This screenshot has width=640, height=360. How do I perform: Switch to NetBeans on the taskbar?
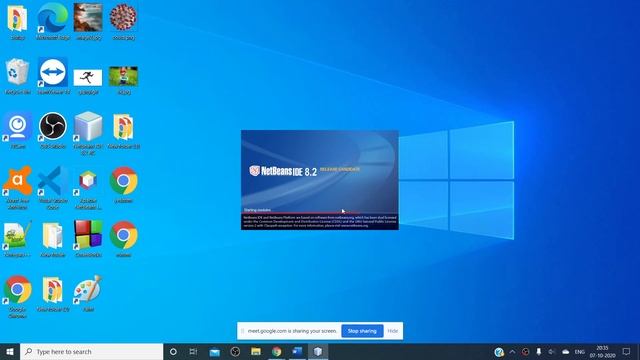pyautogui.click(x=318, y=352)
